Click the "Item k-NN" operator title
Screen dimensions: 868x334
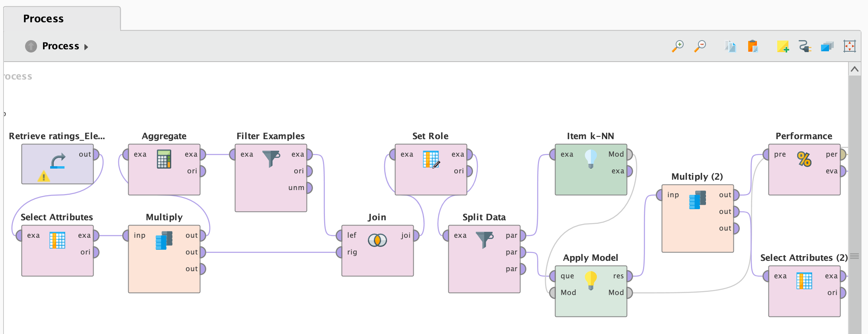[x=590, y=136]
